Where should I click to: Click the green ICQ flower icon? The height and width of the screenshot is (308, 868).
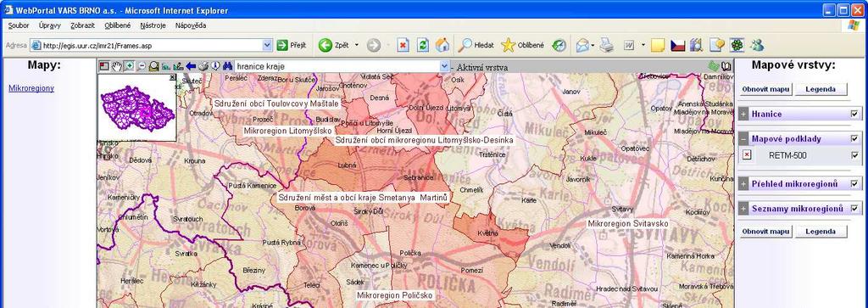[x=737, y=46]
